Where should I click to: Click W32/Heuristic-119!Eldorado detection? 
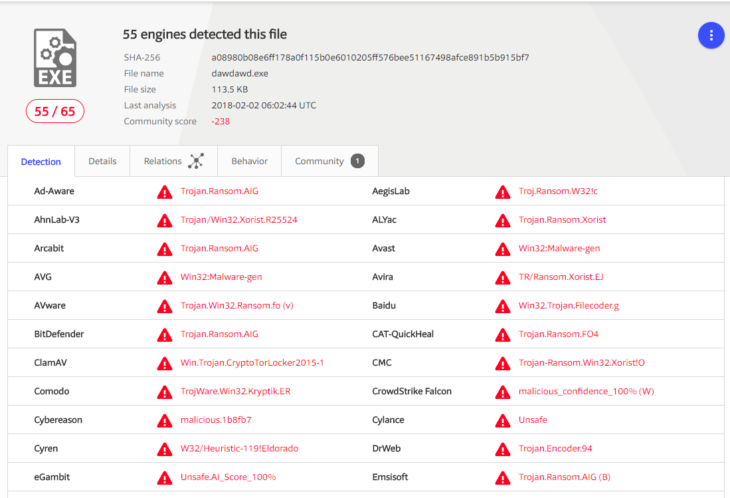(x=239, y=448)
